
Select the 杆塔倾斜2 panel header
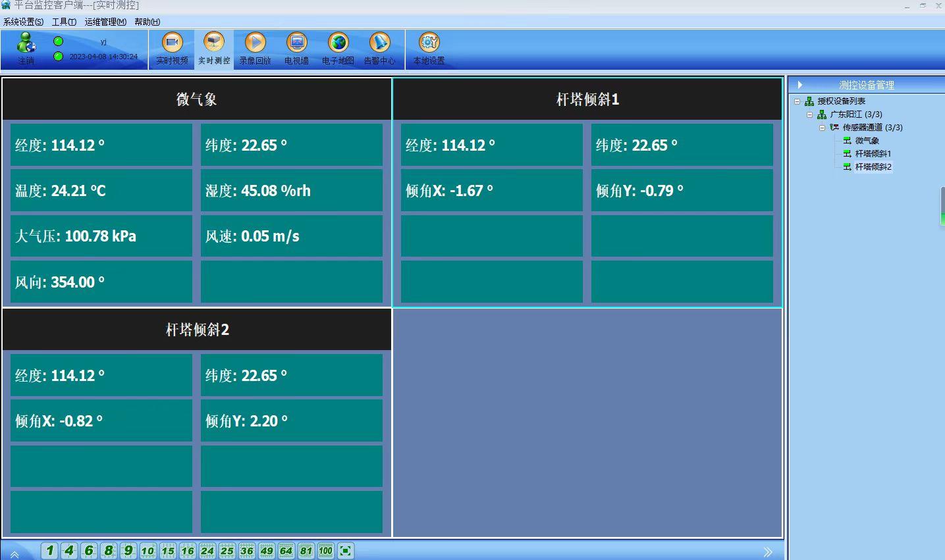pyautogui.click(x=197, y=330)
